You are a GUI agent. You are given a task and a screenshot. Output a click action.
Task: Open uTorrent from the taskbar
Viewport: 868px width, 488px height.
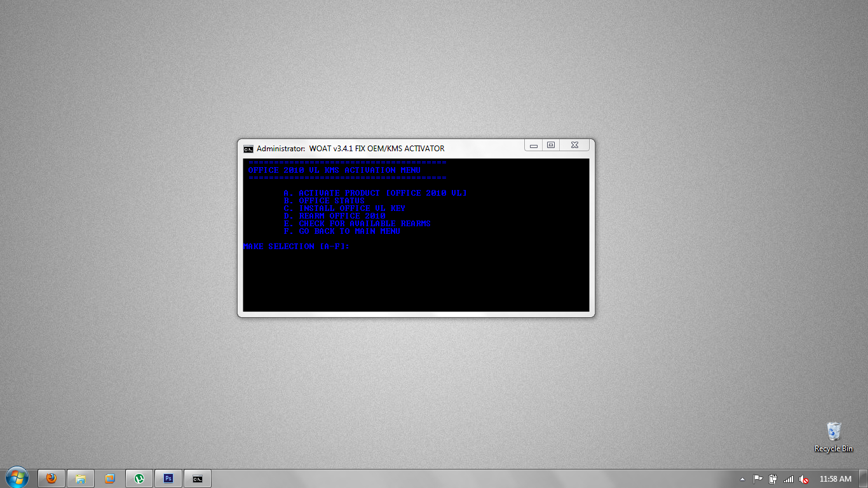[139, 478]
